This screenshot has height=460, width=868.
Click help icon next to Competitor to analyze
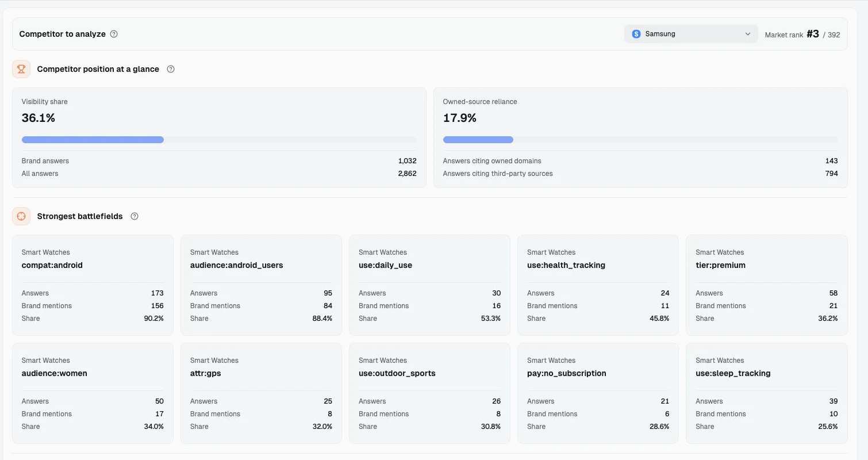[114, 34]
